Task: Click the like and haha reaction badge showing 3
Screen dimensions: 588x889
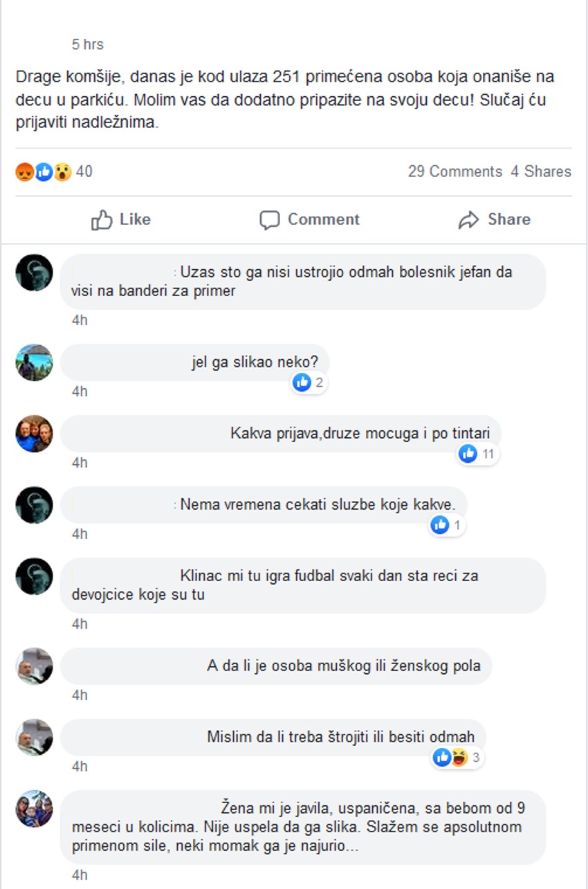Action: (x=456, y=758)
